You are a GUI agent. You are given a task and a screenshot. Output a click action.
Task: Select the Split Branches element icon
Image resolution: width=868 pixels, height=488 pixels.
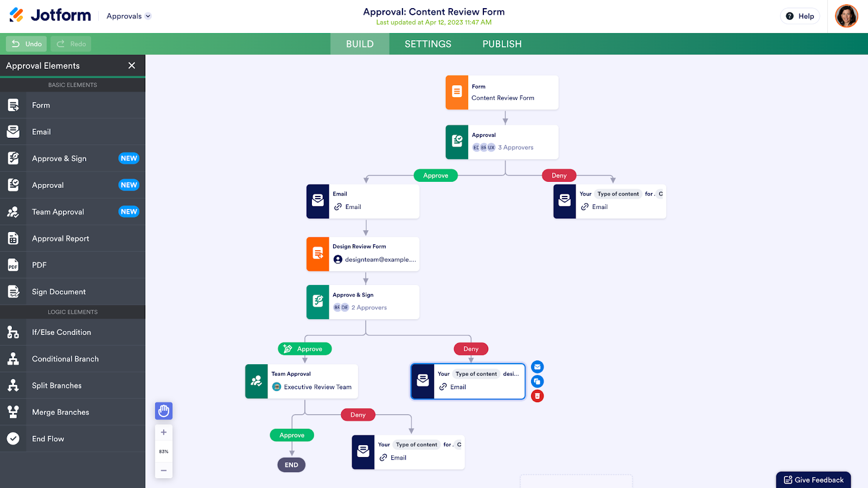click(14, 385)
